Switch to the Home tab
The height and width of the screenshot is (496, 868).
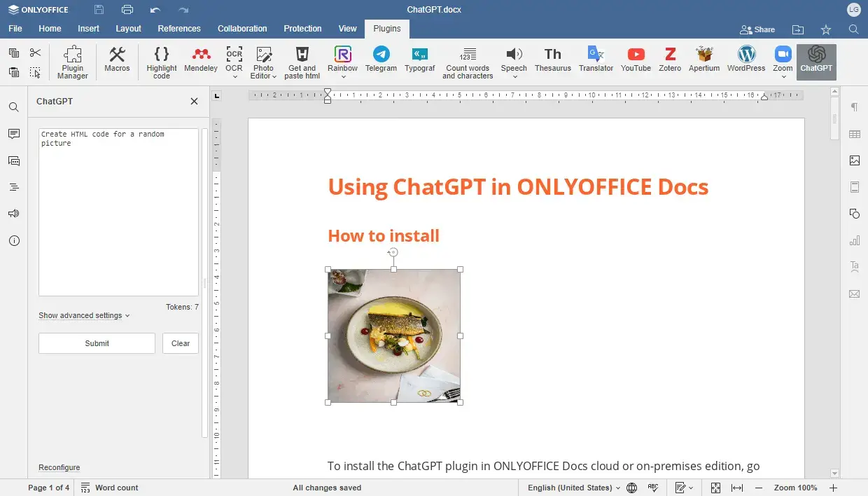click(50, 29)
